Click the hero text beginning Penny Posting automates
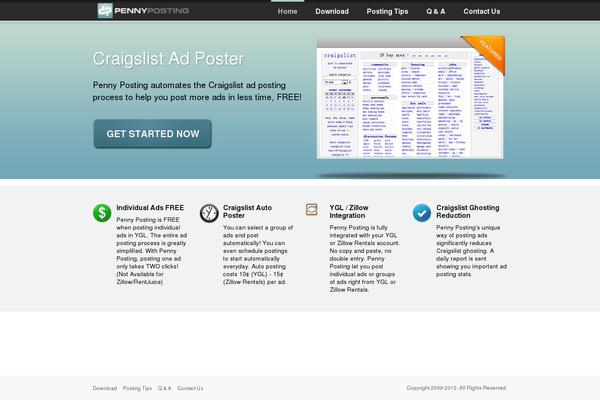The height and width of the screenshot is (400, 600). pos(197,91)
